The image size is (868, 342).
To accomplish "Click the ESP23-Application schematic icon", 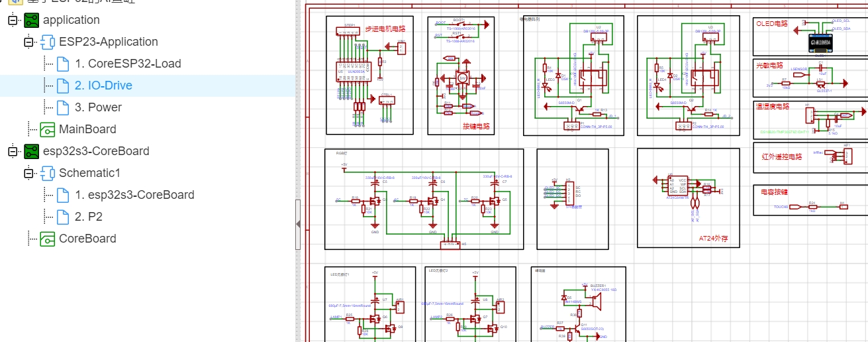I will click(x=48, y=42).
